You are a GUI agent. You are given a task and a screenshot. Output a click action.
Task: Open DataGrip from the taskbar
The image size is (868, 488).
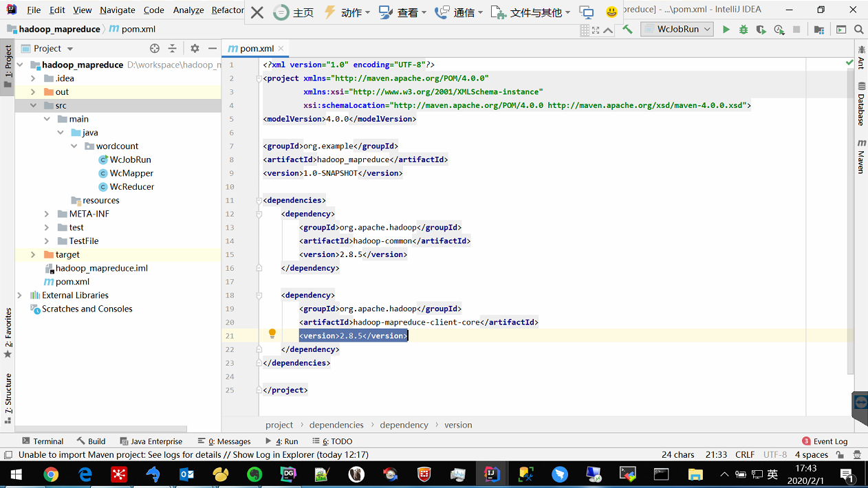coord(288,474)
